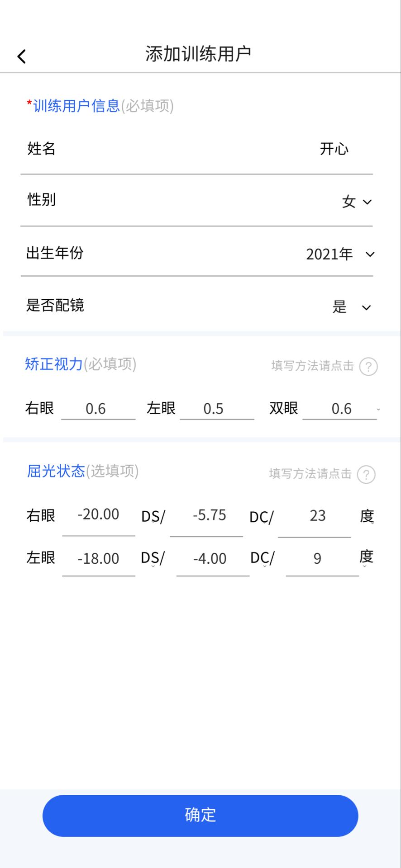Tap 填写方法请点击 link beside 屈光状态

tap(310, 474)
